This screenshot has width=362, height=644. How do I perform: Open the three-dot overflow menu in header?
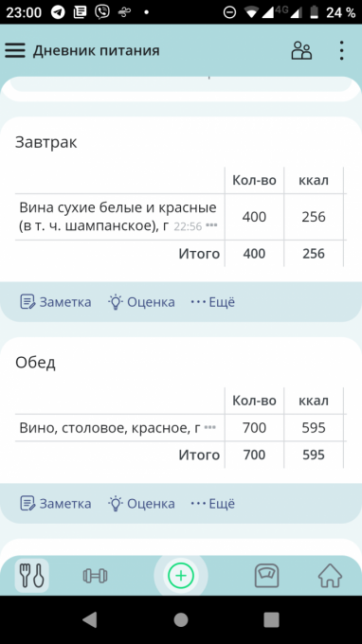[x=341, y=51]
